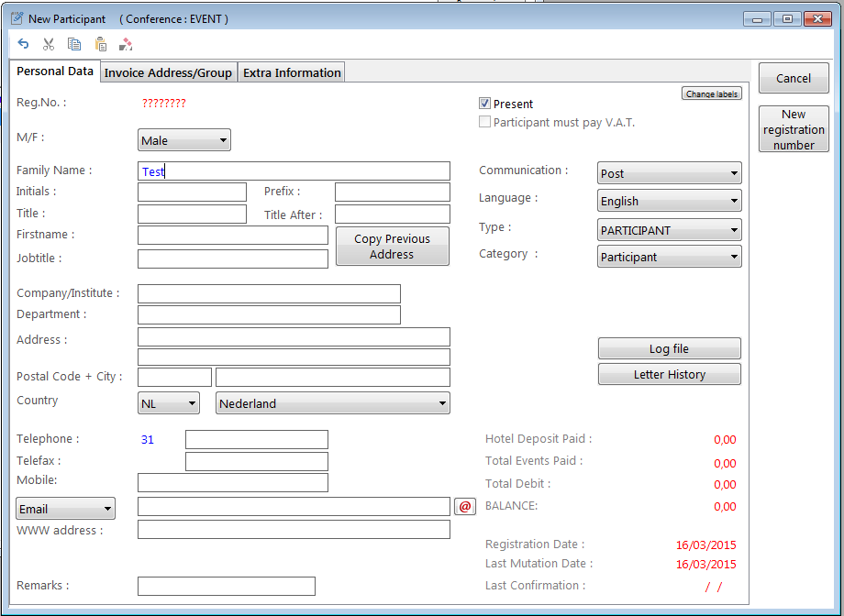The width and height of the screenshot is (844, 616).
Task: Switch to the Invoice Address/Group tab
Action: [x=168, y=72]
